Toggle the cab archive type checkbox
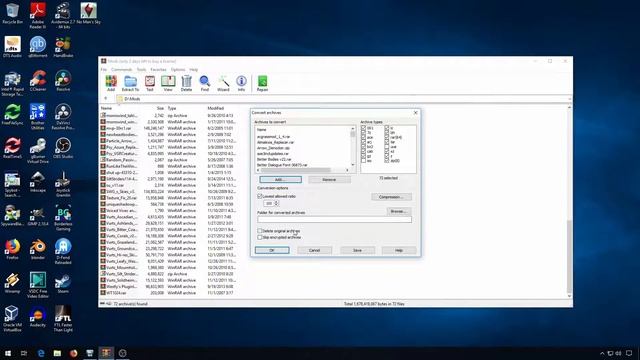 (363, 151)
